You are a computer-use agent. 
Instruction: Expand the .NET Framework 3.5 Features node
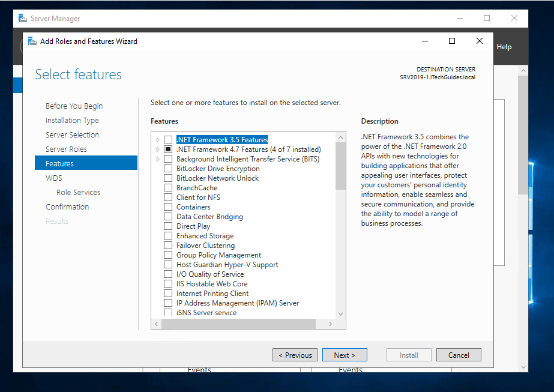click(158, 140)
